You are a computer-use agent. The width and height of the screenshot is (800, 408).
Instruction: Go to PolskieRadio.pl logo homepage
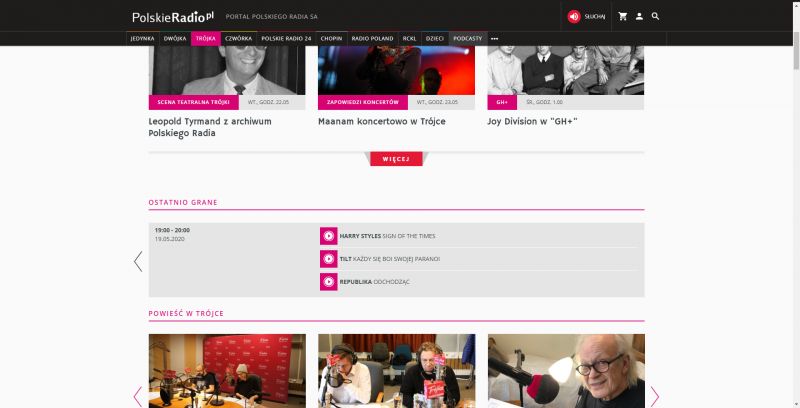click(173, 17)
